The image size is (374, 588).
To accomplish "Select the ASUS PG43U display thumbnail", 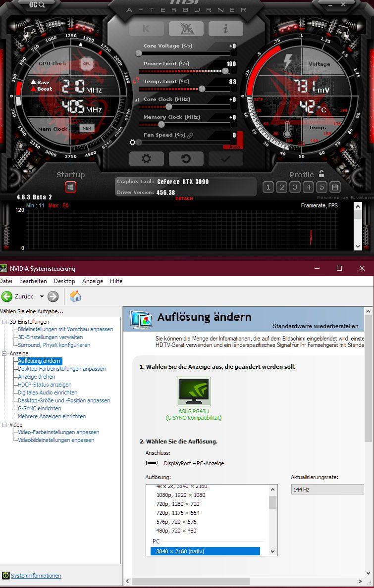I will coord(194,392).
